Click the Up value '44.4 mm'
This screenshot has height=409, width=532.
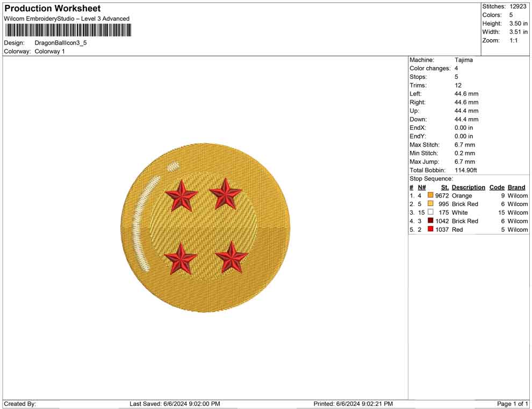coord(466,111)
